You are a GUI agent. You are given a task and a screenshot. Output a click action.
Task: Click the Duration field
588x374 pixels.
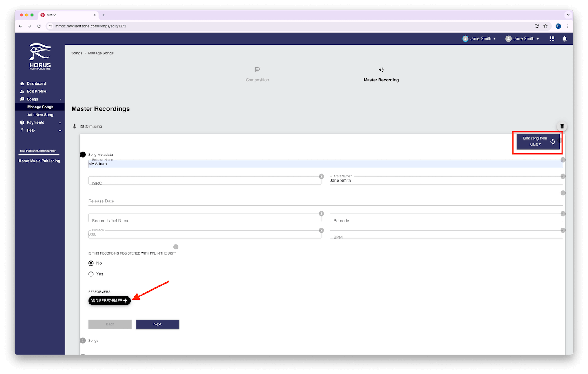[x=205, y=235]
